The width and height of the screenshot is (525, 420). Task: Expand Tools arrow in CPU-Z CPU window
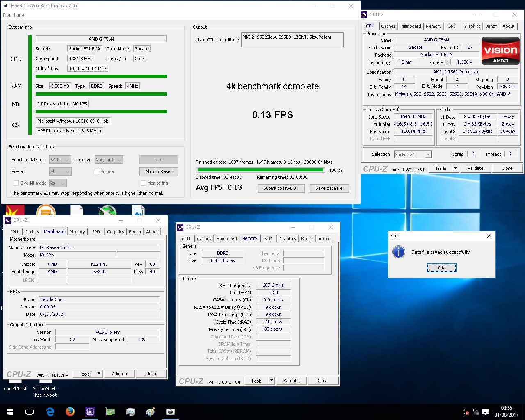click(455, 168)
